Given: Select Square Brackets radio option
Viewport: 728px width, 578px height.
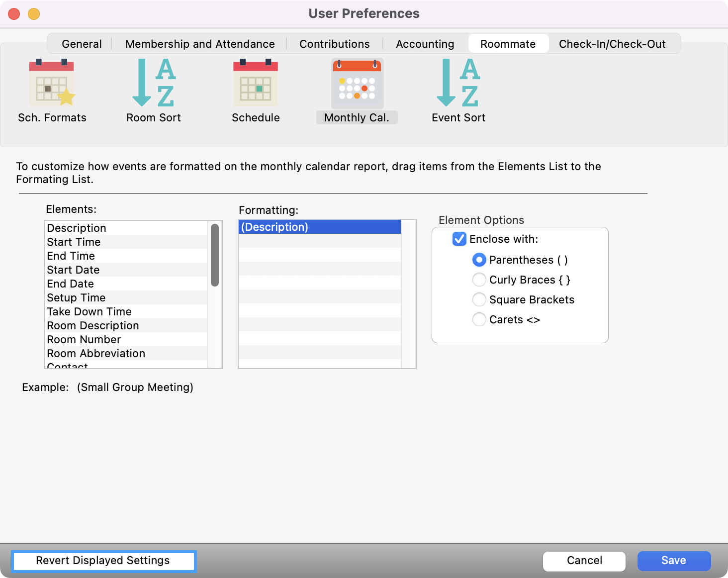Looking at the screenshot, I should coord(479,299).
